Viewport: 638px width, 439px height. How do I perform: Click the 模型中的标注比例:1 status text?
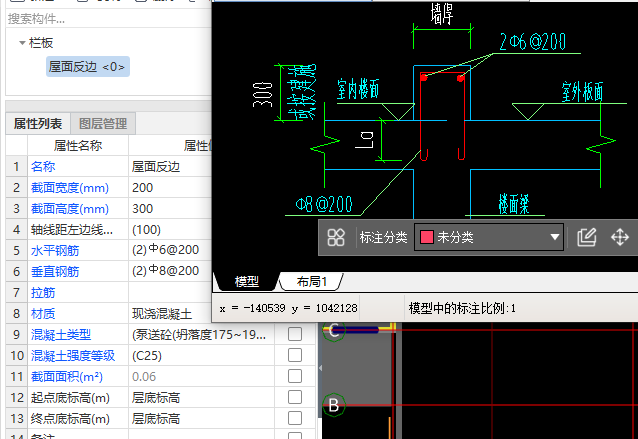[462, 308]
